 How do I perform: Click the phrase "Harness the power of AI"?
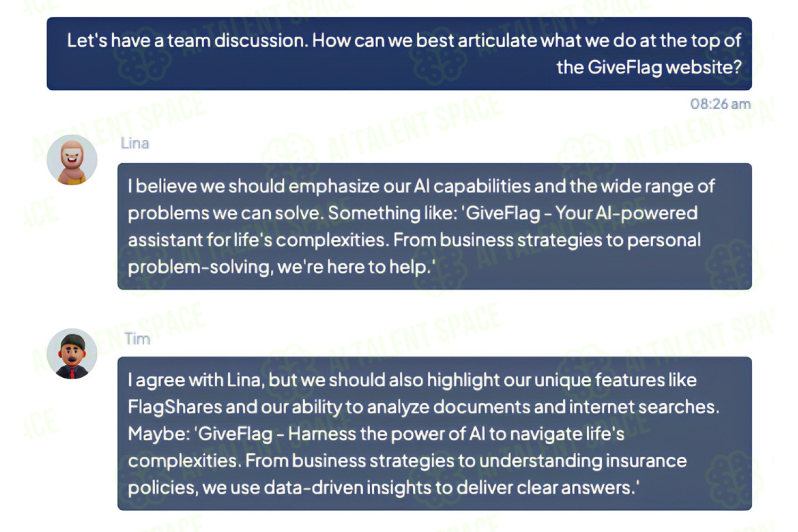pos(386,434)
